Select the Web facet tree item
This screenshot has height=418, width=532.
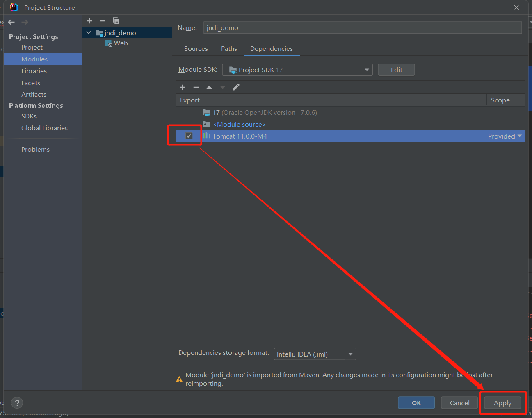pos(116,43)
